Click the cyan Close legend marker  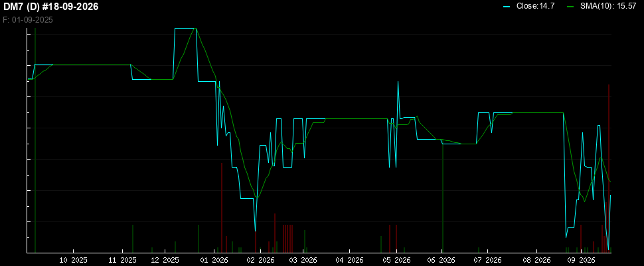pyautogui.click(x=507, y=7)
